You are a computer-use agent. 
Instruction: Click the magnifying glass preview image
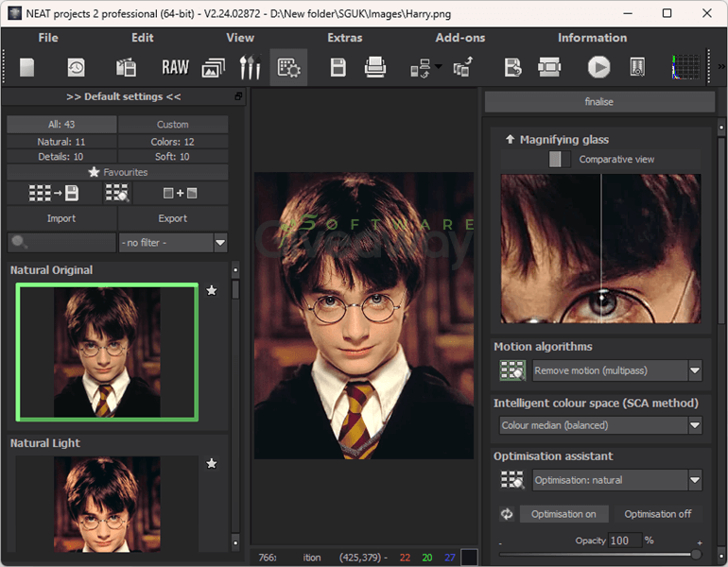tap(600, 249)
